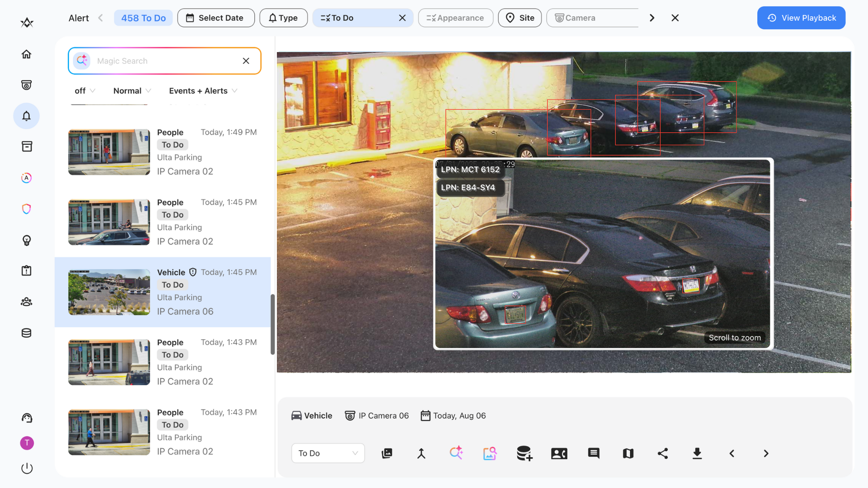This screenshot has width=868, height=488.
Task: Select the 458 To Do tab
Action: tap(143, 18)
